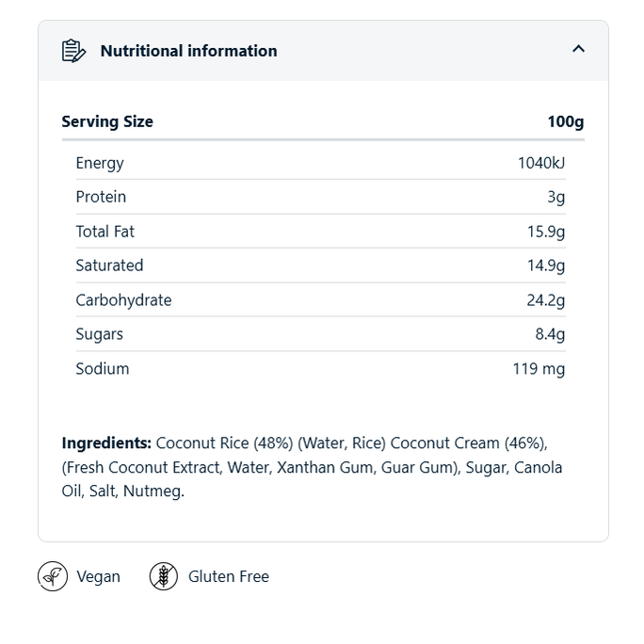Image resolution: width=644 pixels, height=644 pixels.
Task: Click the Energy row label
Action: pyautogui.click(x=100, y=163)
